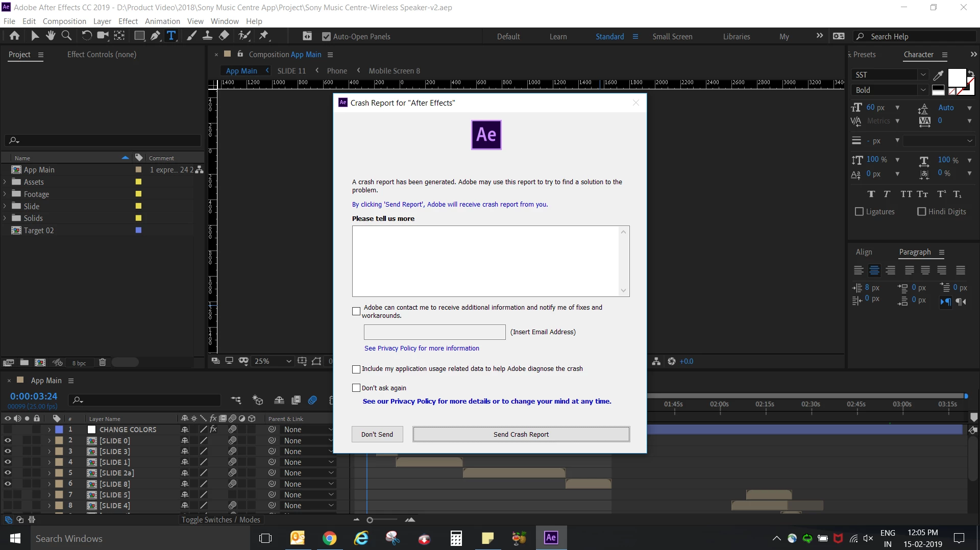Open the Animation menu

pos(162,21)
